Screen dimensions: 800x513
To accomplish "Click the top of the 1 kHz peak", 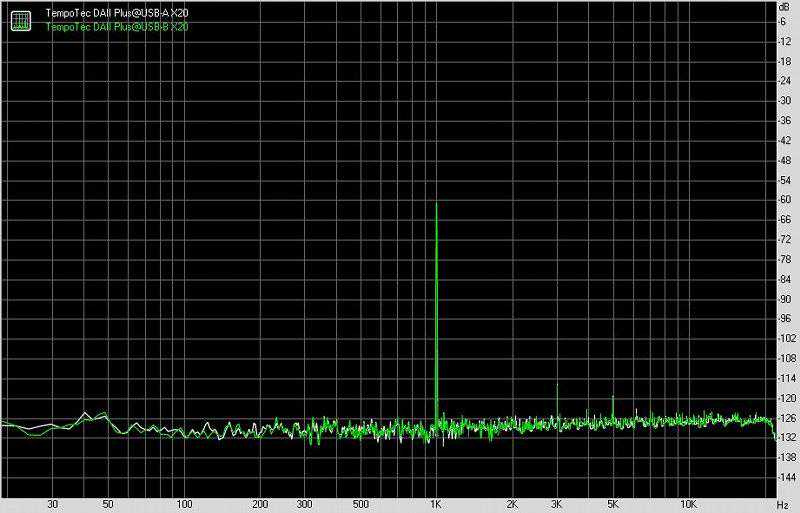I will pyautogui.click(x=436, y=203).
